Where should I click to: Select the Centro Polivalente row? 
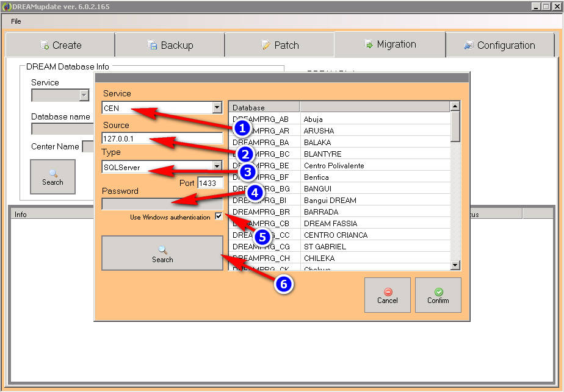tap(339, 165)
